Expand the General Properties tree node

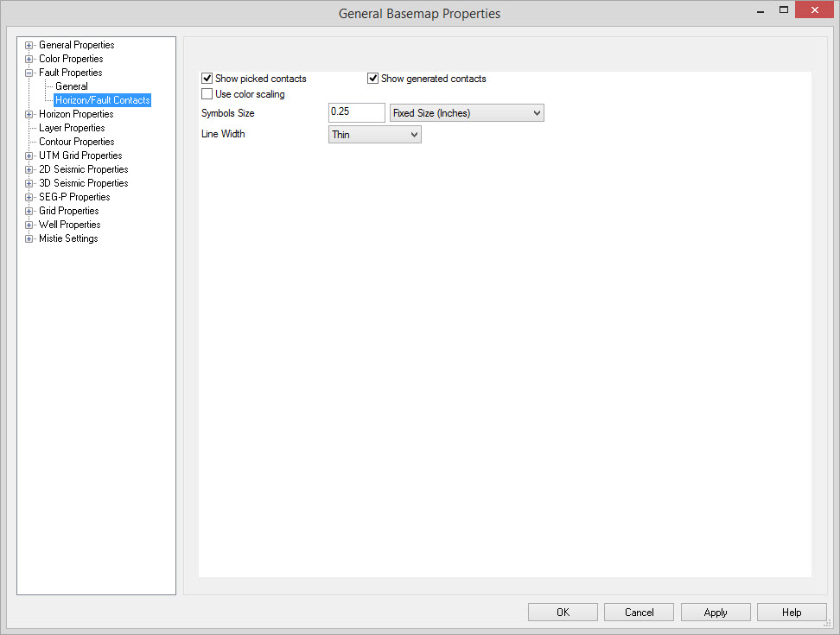29,45
